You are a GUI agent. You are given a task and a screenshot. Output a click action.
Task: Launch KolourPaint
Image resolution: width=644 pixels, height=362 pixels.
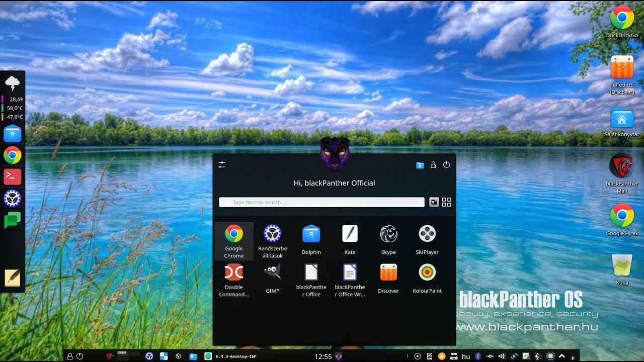pos(427,280)
